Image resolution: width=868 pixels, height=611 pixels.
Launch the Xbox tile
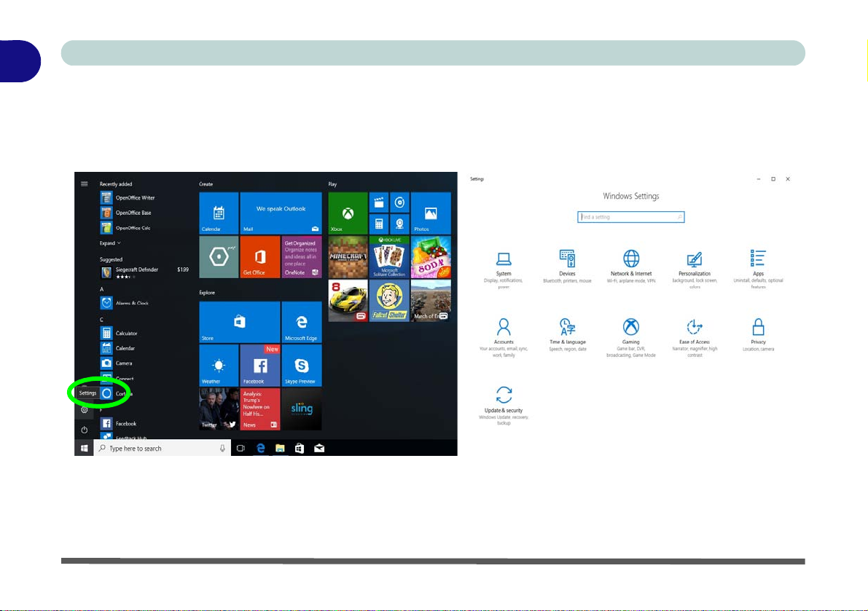(x=348, y=213)
